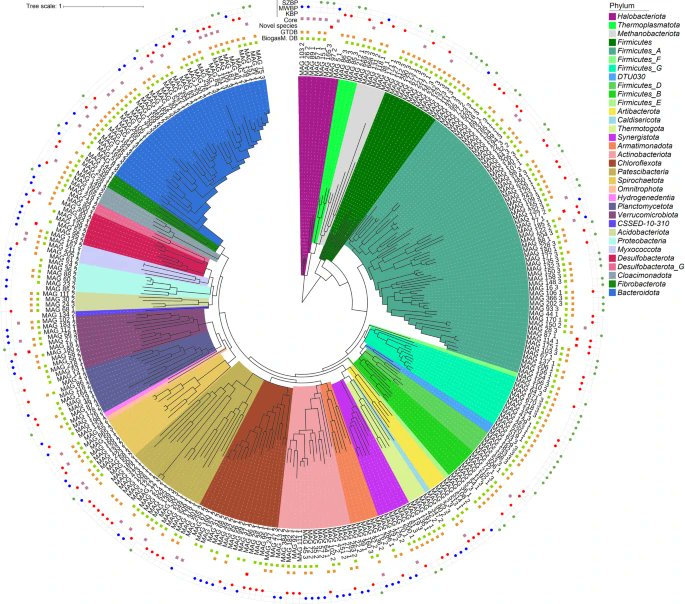
Task: Click the Bacteroidota blue legend swatch
Action: coord(612,293)
